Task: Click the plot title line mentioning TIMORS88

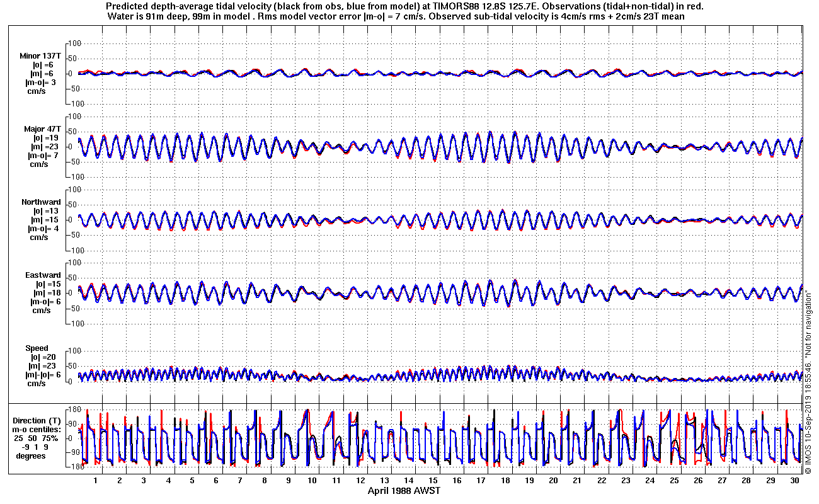Action: (x=404, y=6)
